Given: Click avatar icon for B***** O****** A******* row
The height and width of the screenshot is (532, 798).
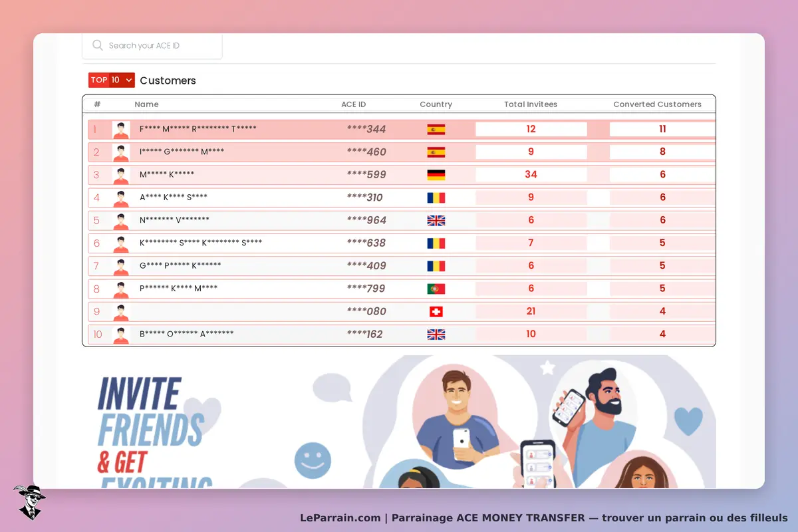Looking at the screenshot, I should [x=121, y=334].
